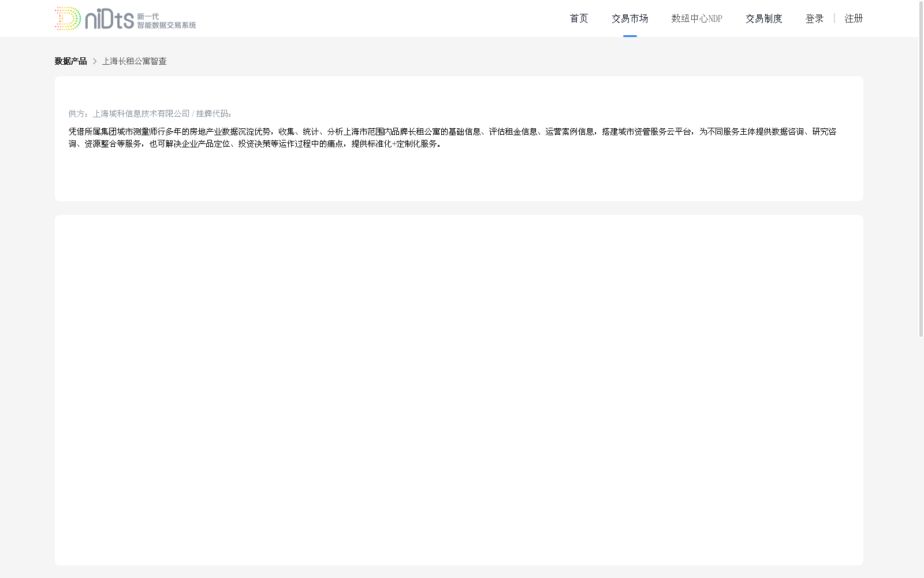The height and width of the screenshot is (578, 924).
Task: Select the 交易市场 menu item
Action: [x=629, y=18]
